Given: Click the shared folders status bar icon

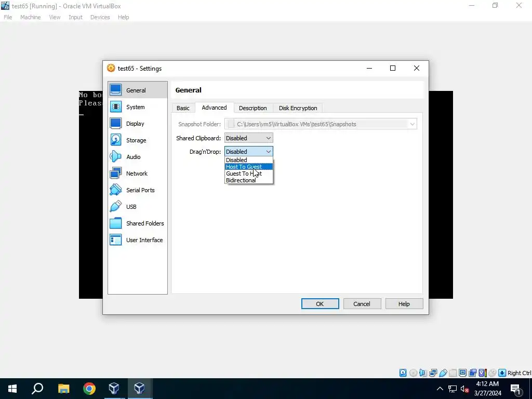Looking at the screenshot, I should pyautogui.click(x=453, y=373).
